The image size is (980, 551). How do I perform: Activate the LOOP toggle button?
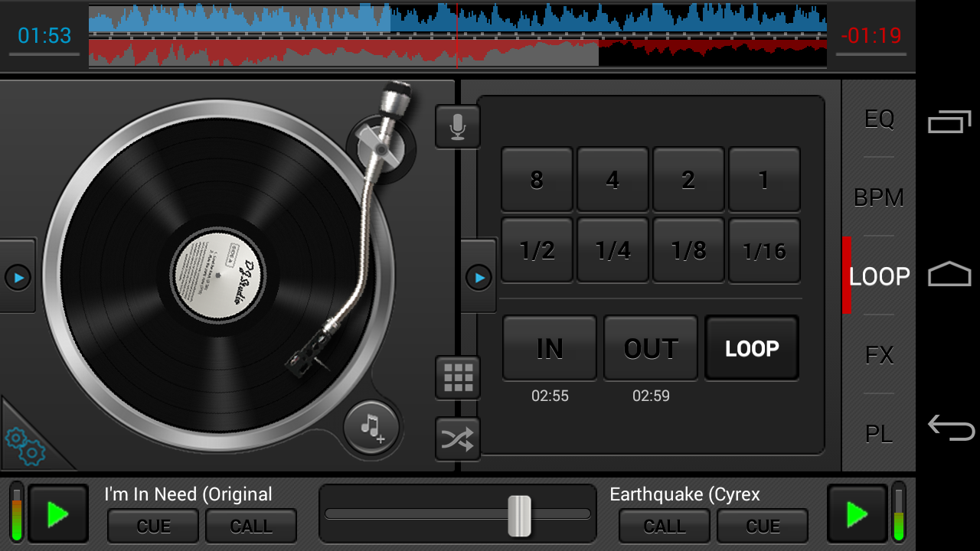pos(750,347)
